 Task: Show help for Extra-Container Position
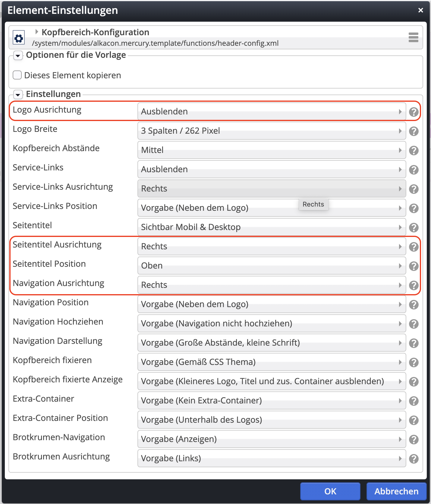point(414,420)
